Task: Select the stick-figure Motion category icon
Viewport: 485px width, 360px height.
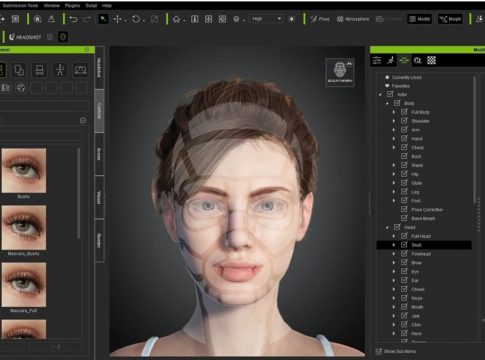Action: [x=60, y=70]
